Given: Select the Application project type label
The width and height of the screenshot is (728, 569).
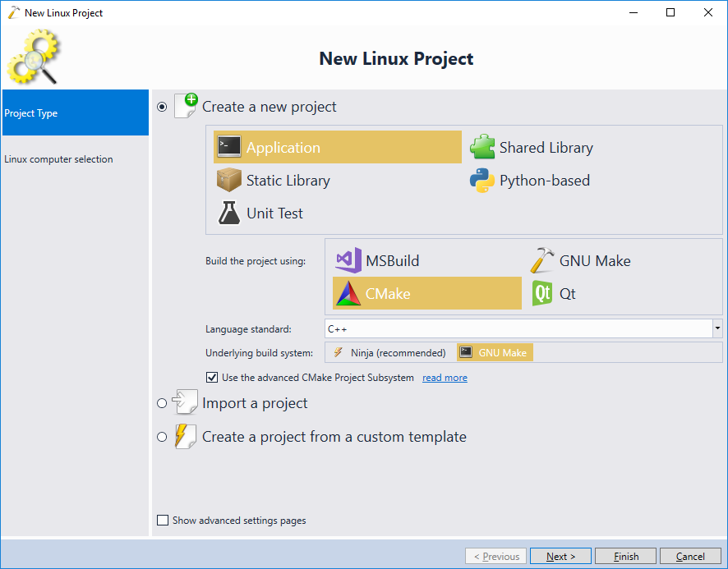Looking at the screenshot, I should 283,147.
